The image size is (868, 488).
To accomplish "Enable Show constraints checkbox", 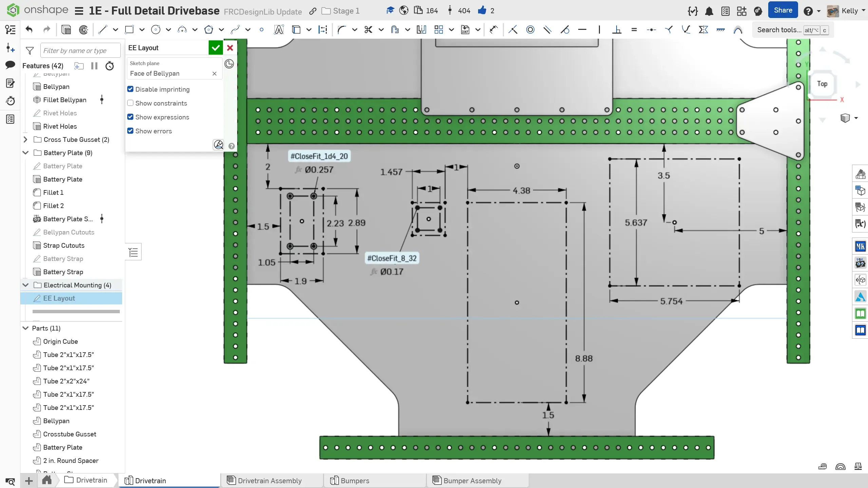I will point(130,103).
